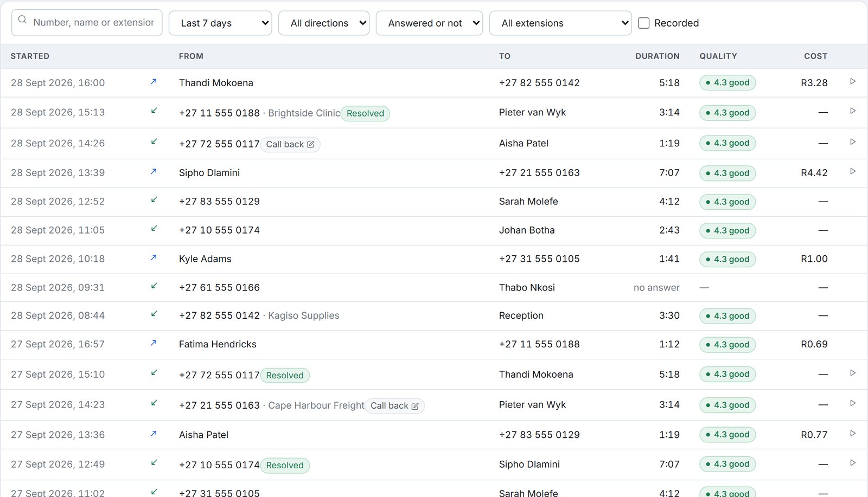Click Reception in To column
This screenshot has width=868, height=497.
coord(521,315)
